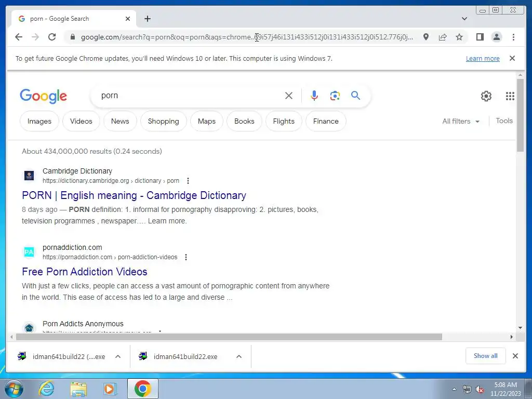Open Internet Explorer from taskbar
Screen dimensions: 532x399
click(x=46, y=389)
